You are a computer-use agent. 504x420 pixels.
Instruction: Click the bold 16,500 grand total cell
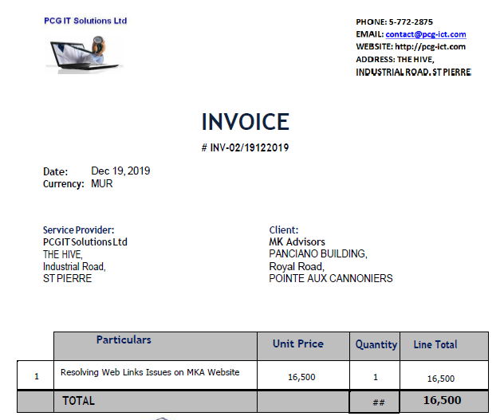click(442, 400)
